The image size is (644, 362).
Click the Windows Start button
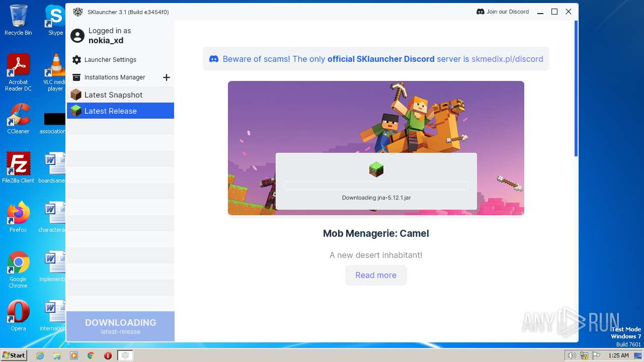[14, 355]
